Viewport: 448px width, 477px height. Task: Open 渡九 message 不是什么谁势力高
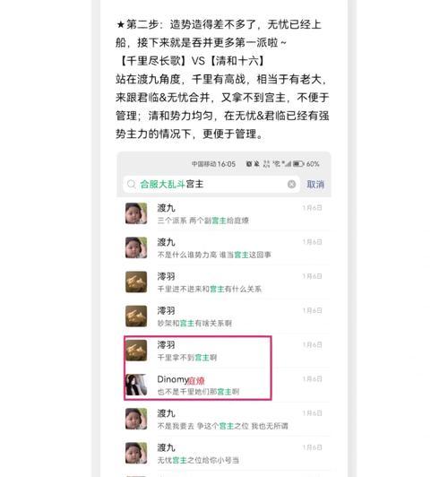[x=224, y=248]
